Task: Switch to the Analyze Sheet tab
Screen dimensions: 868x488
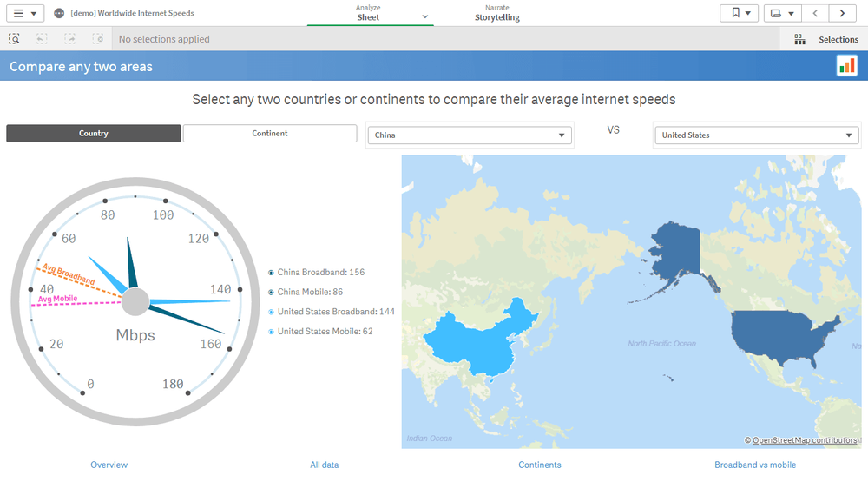Action: [x=368, y=13]
